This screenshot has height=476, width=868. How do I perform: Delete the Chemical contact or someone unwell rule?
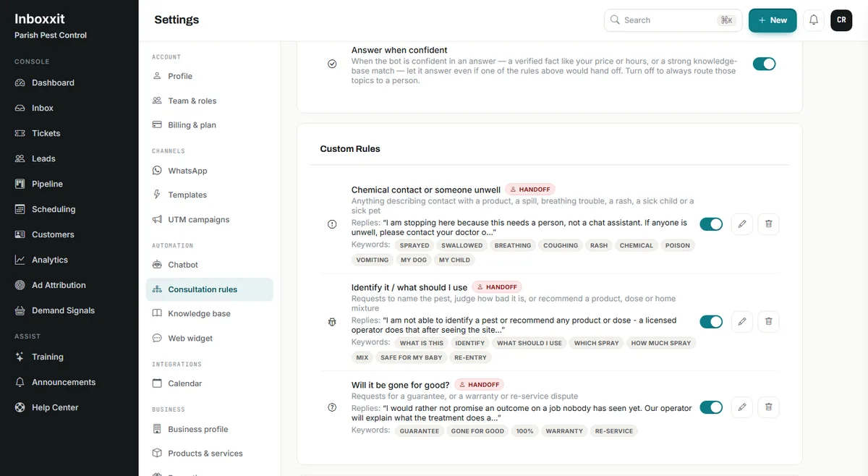[768, 224]
